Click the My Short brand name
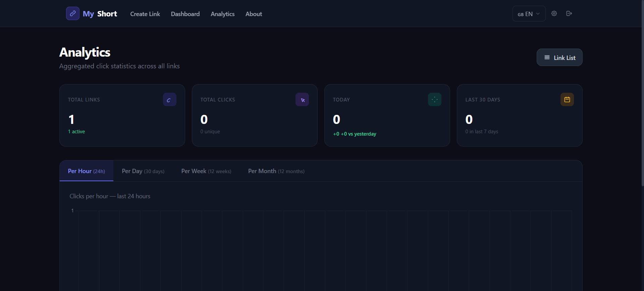The width and height of the screenshot is (644, 291). point(100,14)
